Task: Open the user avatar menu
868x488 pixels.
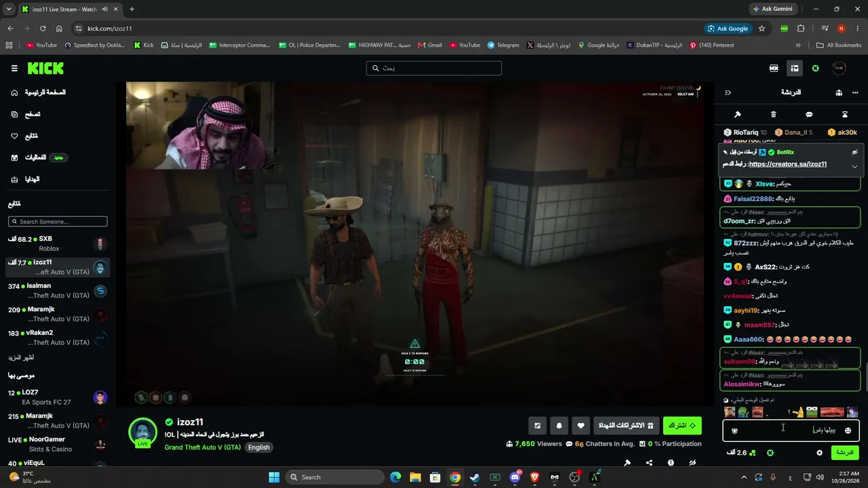Action: tap(839, 68)
